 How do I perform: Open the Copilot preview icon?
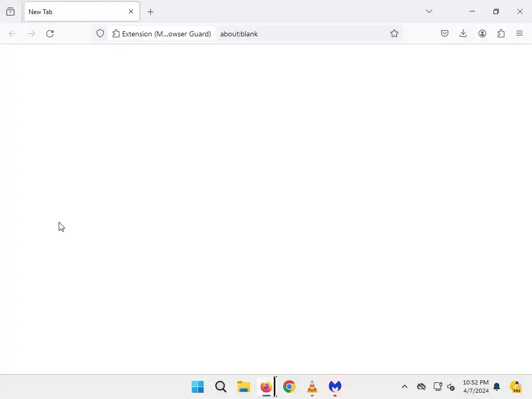pos(516,387)
